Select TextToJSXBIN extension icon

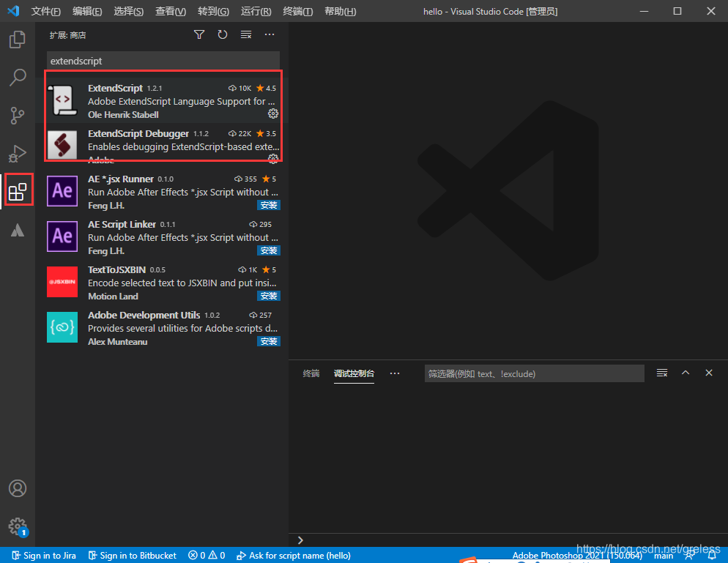click(x=62, y=282)
